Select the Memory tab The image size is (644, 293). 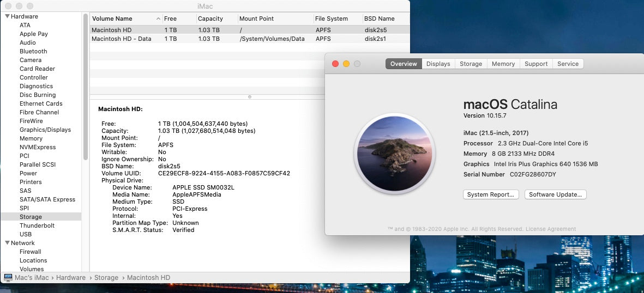pos(503,64)
